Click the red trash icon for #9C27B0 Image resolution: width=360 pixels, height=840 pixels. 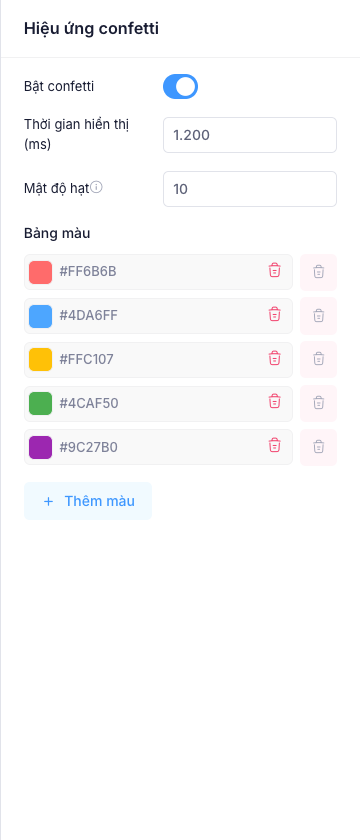click(274, 445)
